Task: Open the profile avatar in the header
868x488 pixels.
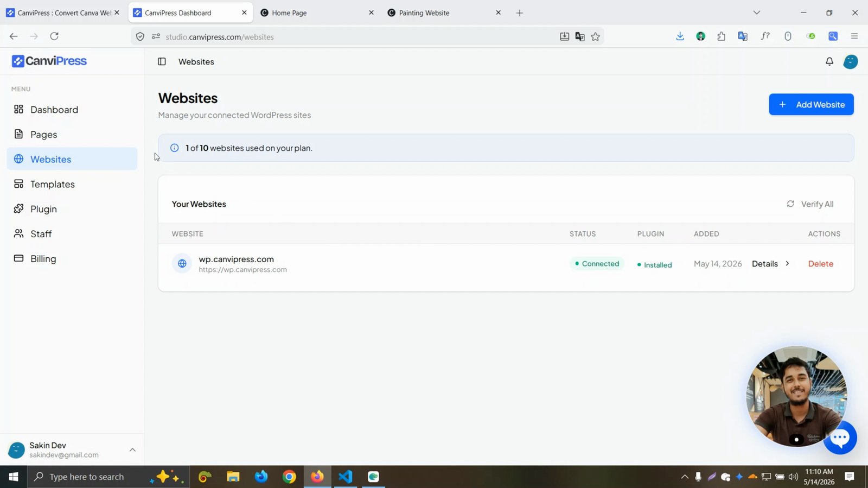Action: click(x=850, y=62)
